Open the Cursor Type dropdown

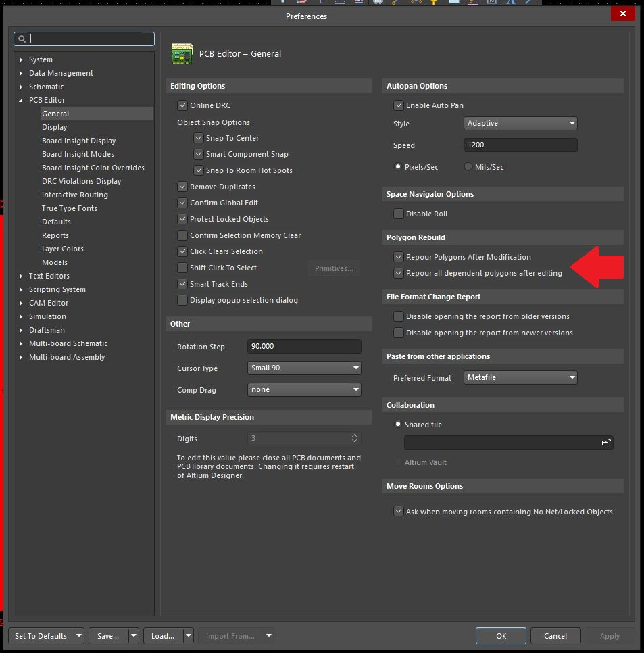pyautogui.click(x=304, y=368)
